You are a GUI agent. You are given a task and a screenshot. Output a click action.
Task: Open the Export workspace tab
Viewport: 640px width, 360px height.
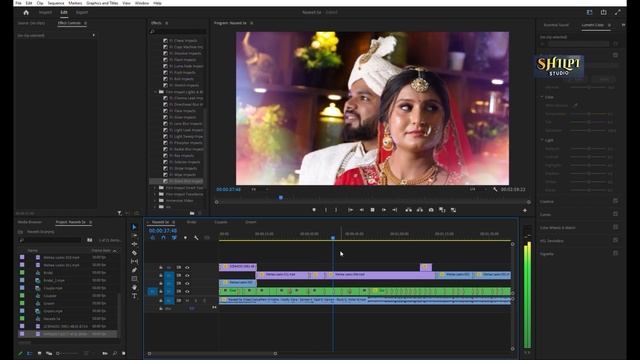pos(82,13)
